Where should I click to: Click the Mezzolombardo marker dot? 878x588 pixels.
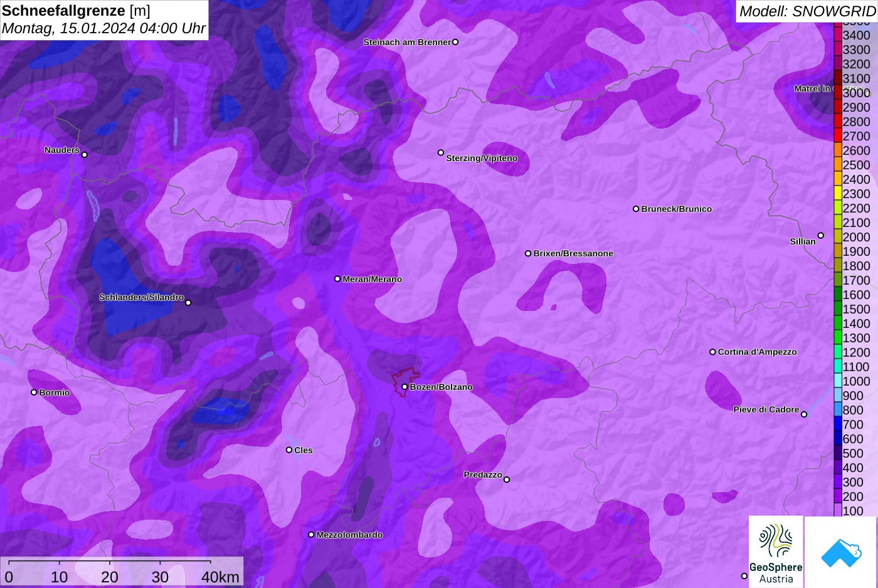click(311, 535)
